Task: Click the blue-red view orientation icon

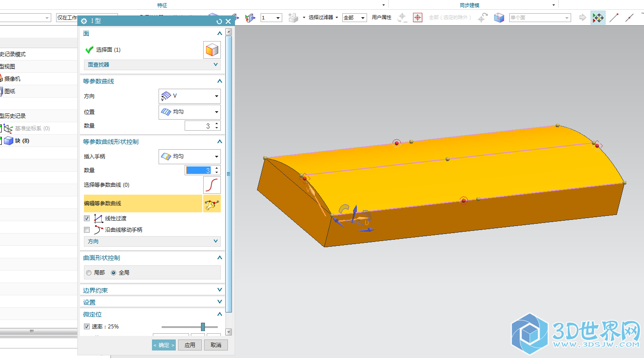Action: click(250, 18)
